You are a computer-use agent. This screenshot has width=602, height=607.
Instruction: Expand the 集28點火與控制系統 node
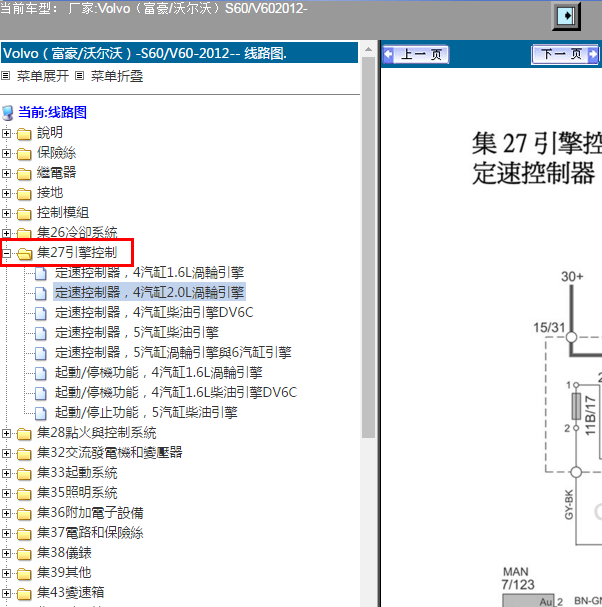click(6, 433)
